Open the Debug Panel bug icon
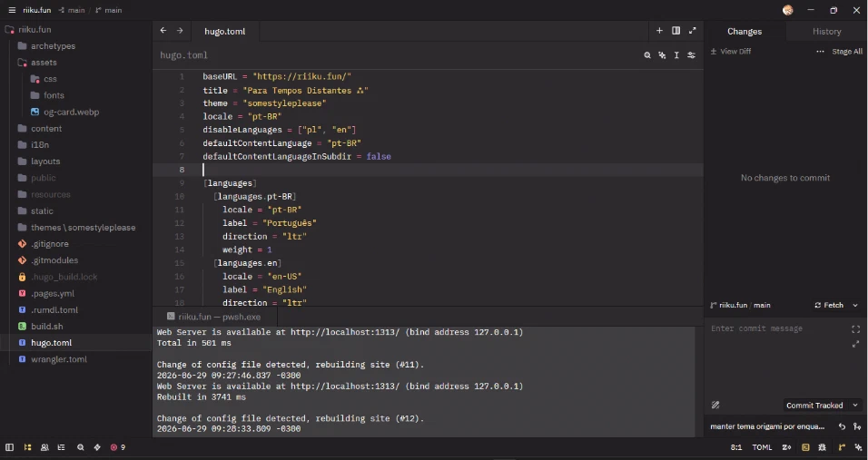The height and width of the screenshot is (460, 868). pos(822,447)
